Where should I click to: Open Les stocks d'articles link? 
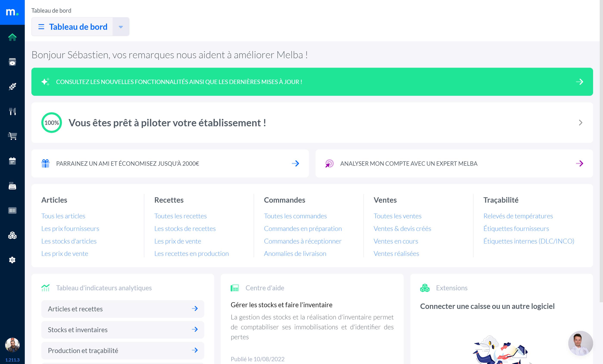click(x=69, y=241)
